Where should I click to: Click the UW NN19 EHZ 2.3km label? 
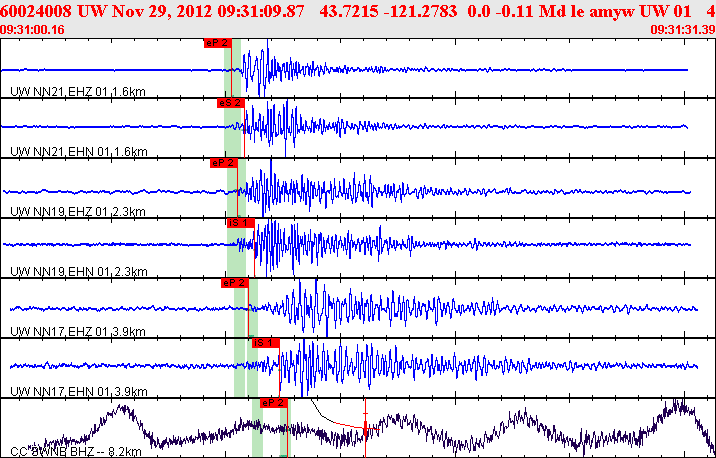point(78,211)
